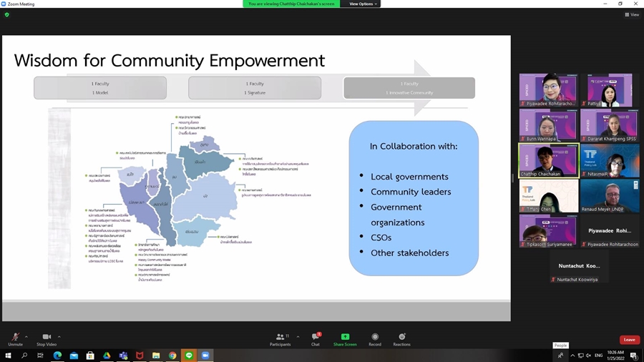Click the green encryption shield icon
Image resolution: width=644 pixels, height=362 pixels.
point(7,14)
